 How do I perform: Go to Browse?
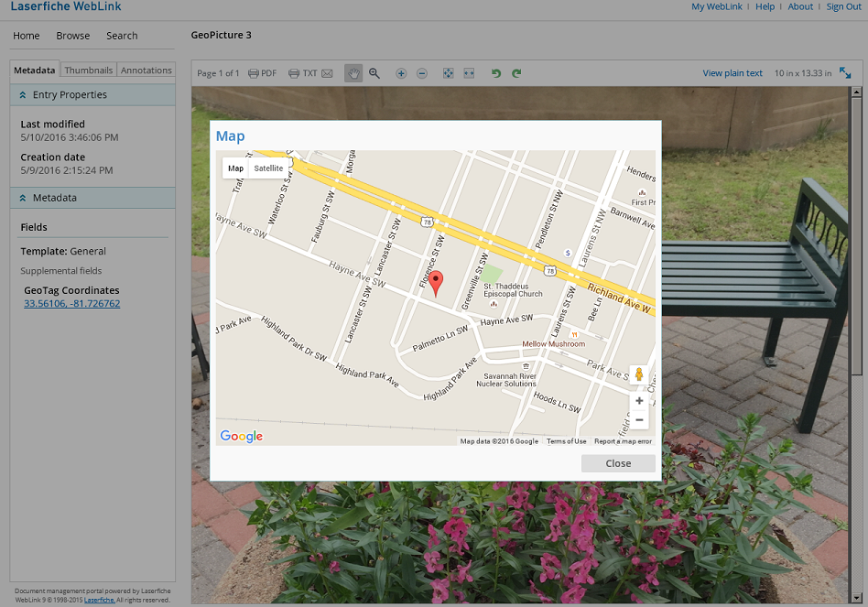tap(72, 36)
